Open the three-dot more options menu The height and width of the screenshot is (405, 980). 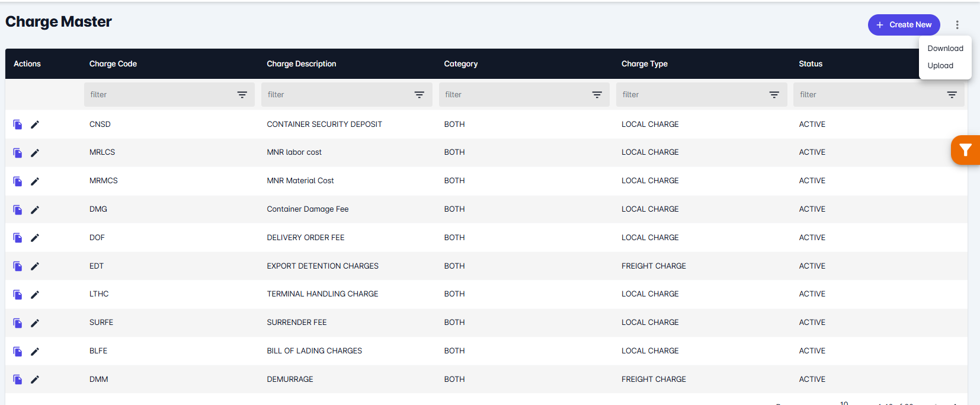(x=957, y=25)
